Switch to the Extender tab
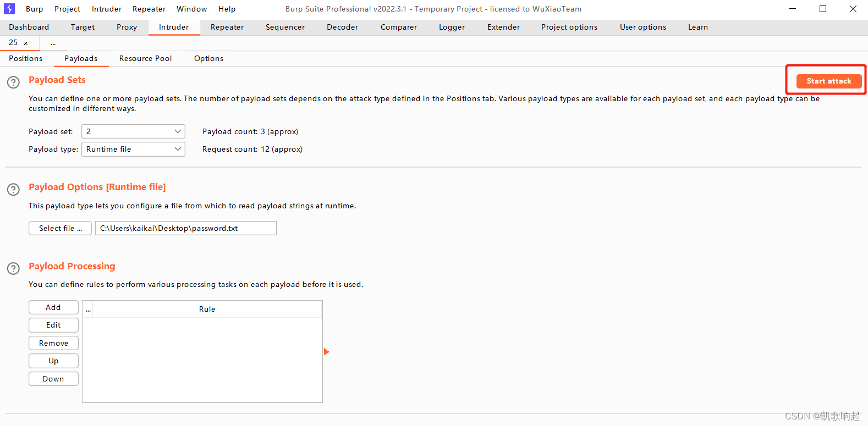 point(503,27)
